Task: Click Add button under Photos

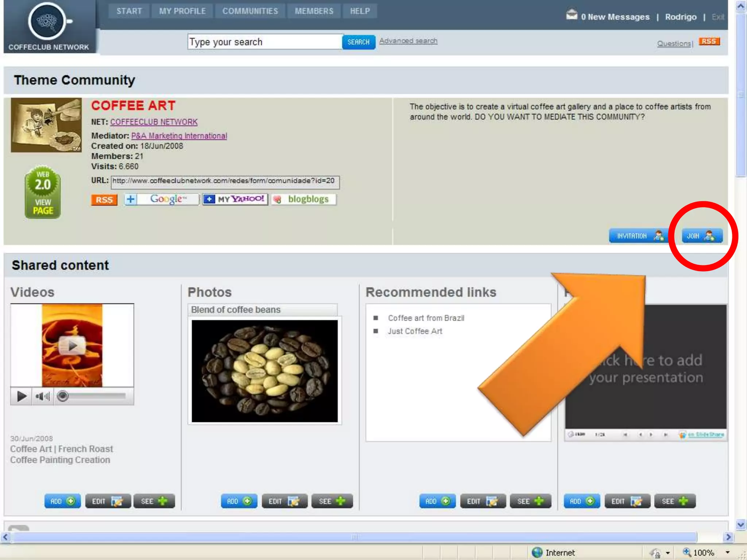Action: click(239, 501)
